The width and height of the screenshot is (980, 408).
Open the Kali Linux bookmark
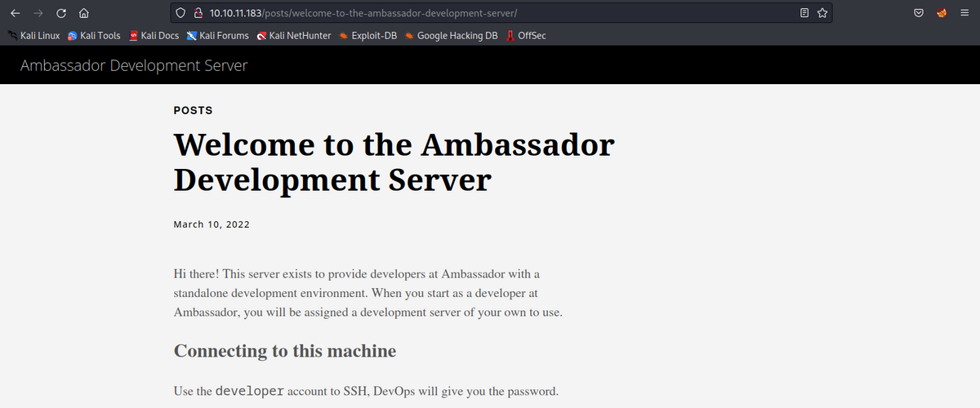(33, 36)
